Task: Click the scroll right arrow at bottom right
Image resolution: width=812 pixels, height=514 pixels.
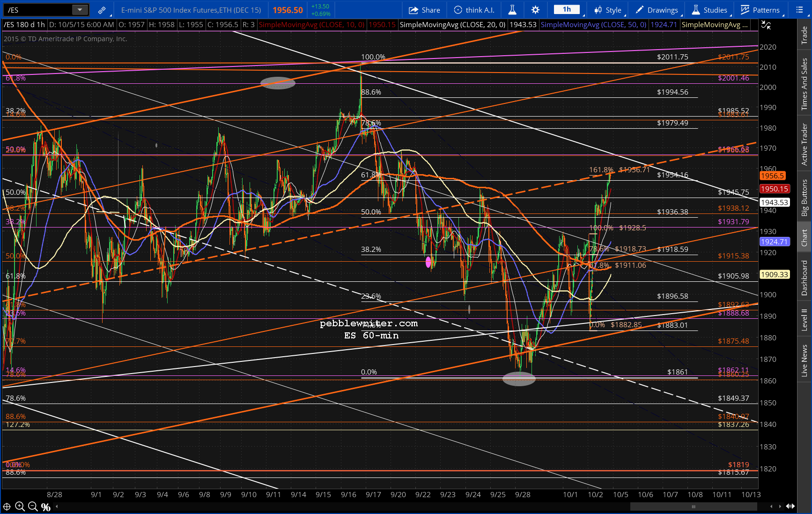Action: [x=780, y=506]
